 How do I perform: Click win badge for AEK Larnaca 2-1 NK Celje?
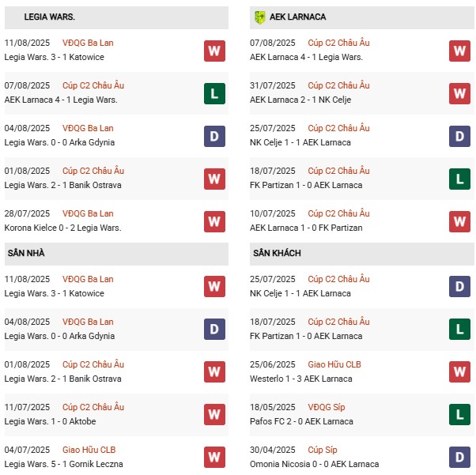coord(459,93)
